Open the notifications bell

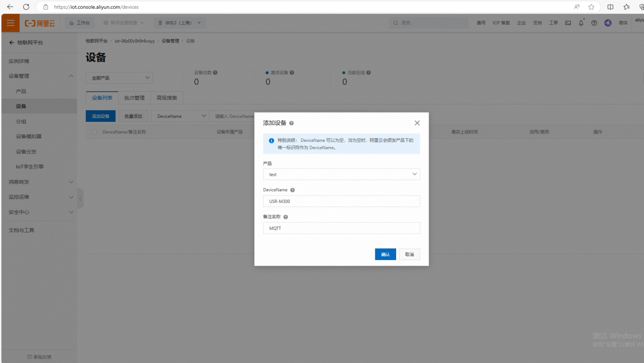tap(581, 23)
